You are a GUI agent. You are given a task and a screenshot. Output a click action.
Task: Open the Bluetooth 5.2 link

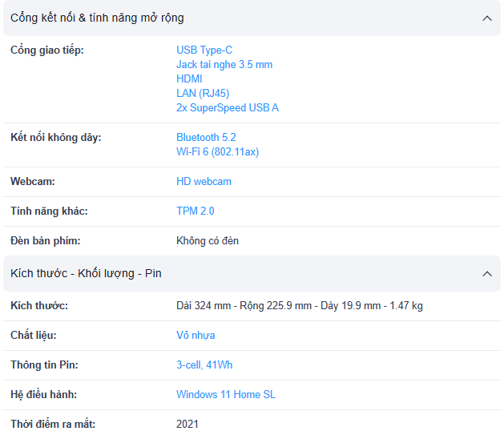pyautogui.click(x=206, y=137)
